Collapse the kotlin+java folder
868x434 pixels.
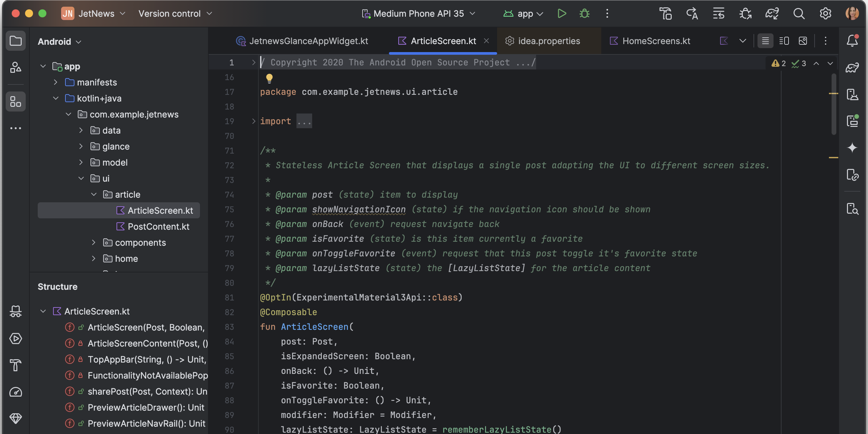pos(56,98)
